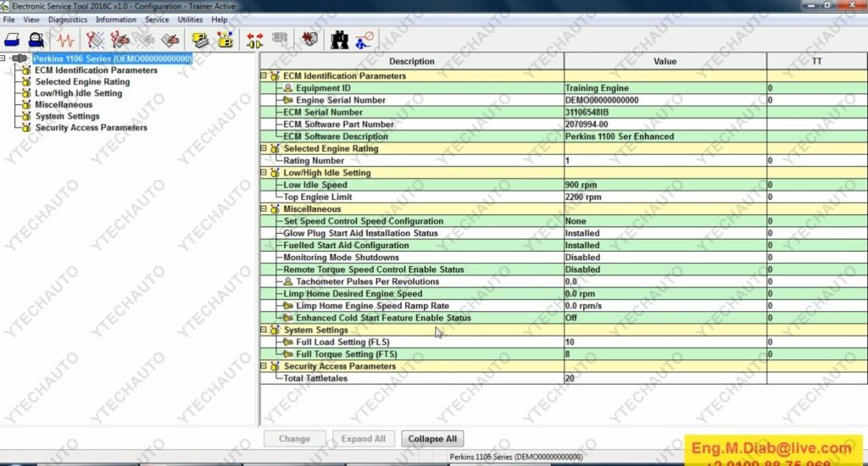Collapse the System Settings group in grid
Screen dimensions: 868x466
coord(264,330)
